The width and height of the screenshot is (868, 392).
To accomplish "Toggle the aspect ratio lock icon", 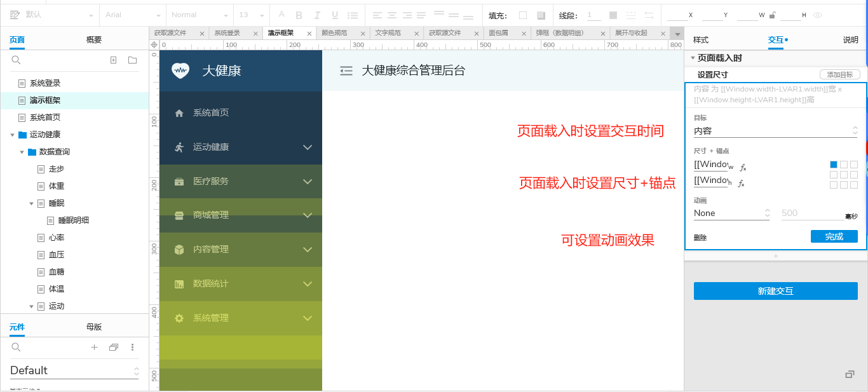I will tap(772, 15).
